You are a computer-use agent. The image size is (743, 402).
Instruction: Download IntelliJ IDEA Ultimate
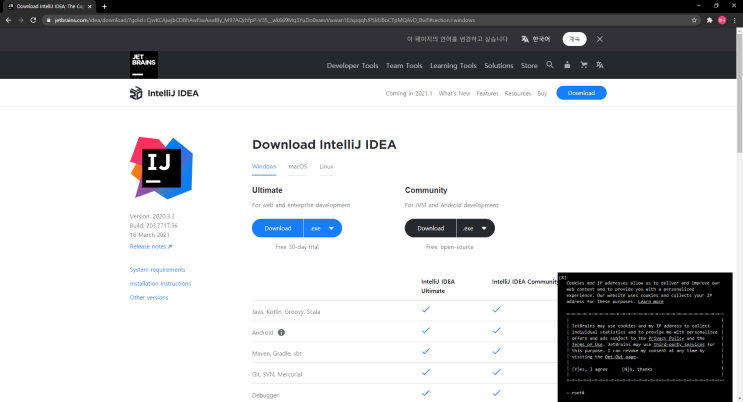(x=278, y=228)
